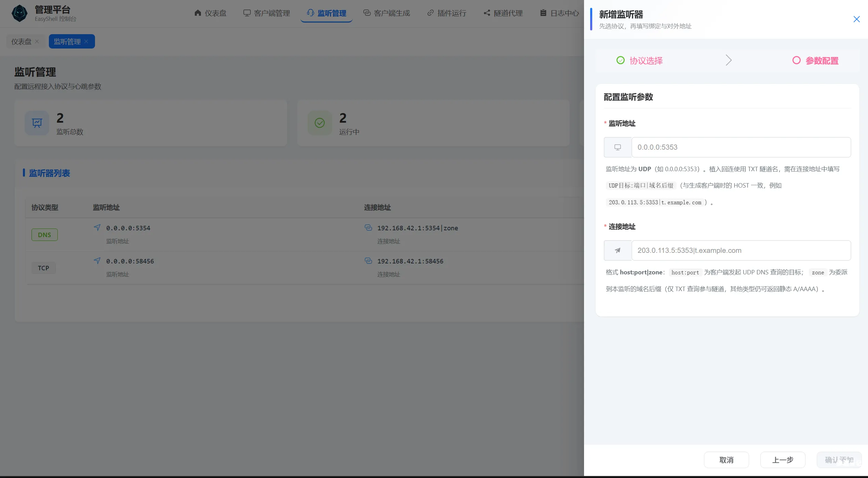Image resolution: width=868 pixels, height=478 pixels.
Task: Click the 配置监听参数 card heading
Action: click(628, 97)
